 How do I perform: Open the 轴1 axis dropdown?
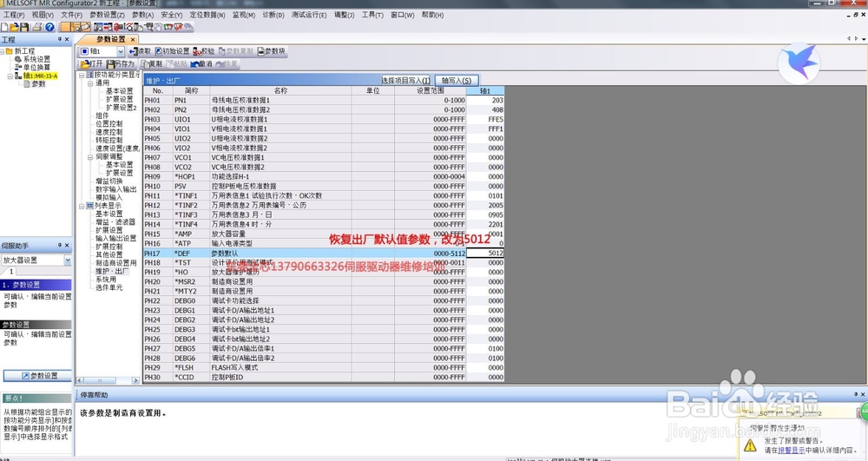tap(120, 51)
